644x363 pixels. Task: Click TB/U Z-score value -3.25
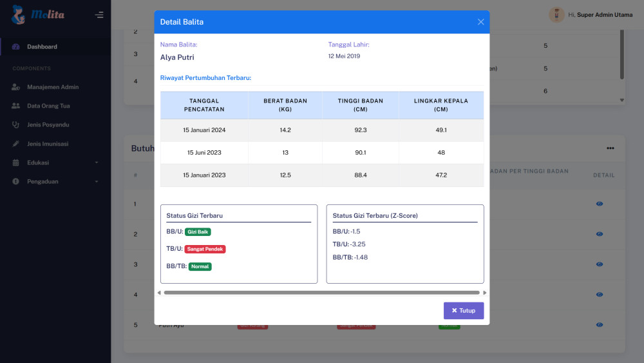pos(357,244)
